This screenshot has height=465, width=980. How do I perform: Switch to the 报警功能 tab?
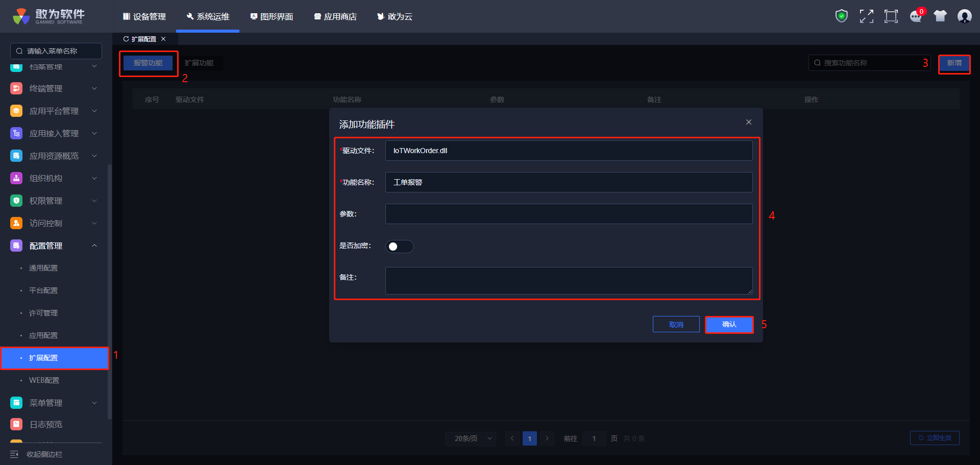click(x=148, y=63)
